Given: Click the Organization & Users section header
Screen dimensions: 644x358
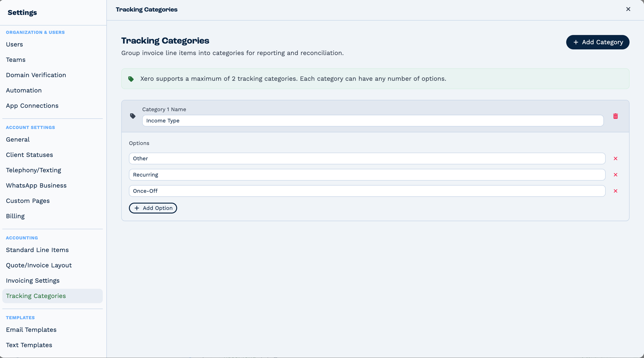Looking at the screenshot, I should coord(35,32).
